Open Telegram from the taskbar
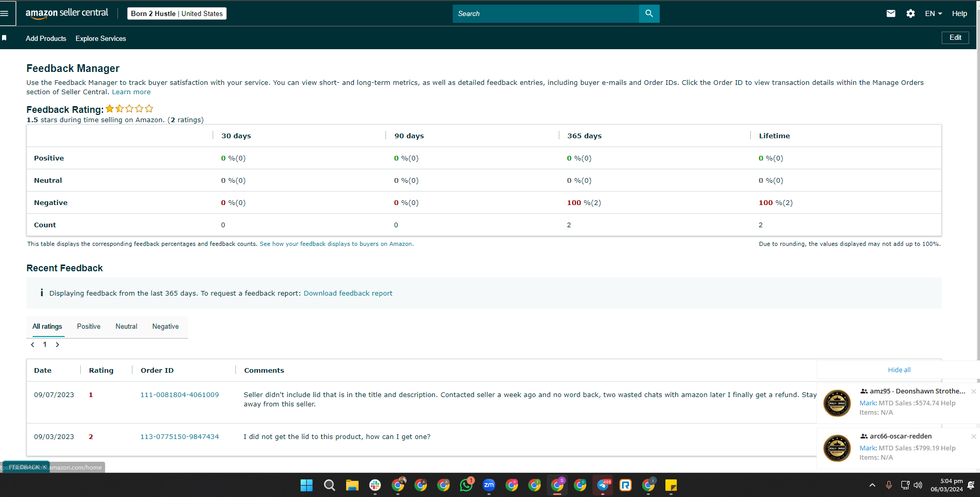 [x=603, y=485]
